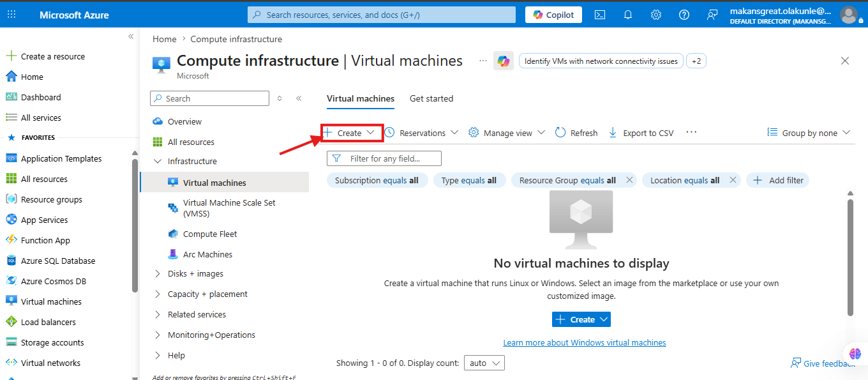Open the Group by none dropdown
The height and width of the screenshot is (380, 868).
point(809,133)
